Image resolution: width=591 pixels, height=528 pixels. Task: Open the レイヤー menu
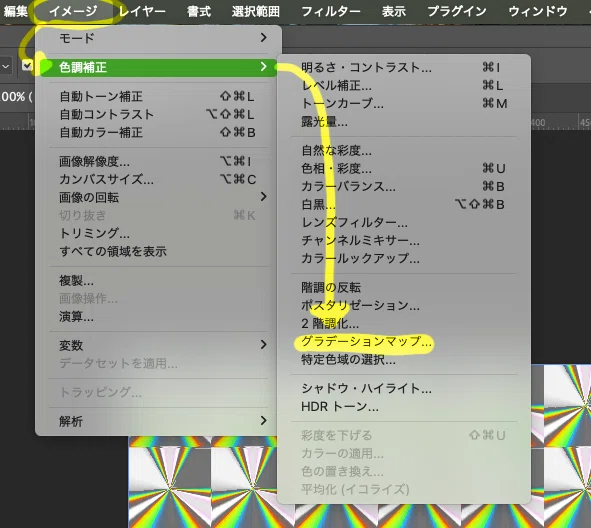pos(142,11)
